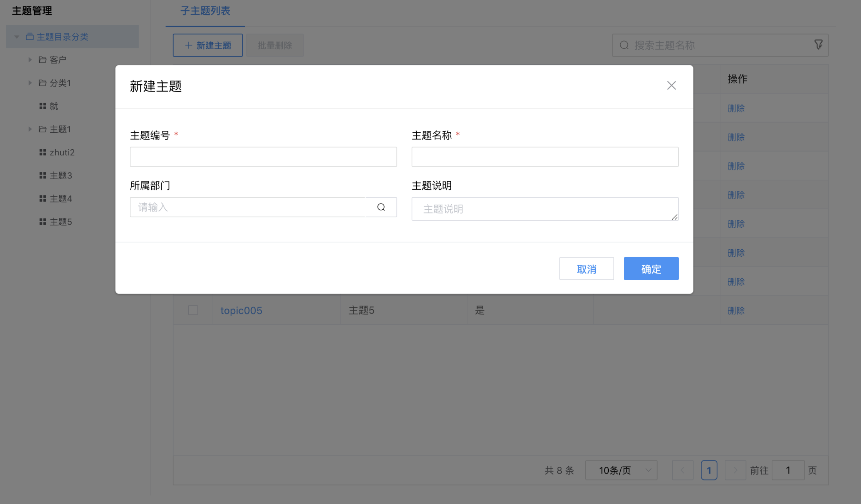
Task: Click the filter funnel icon in search box
Action: click(x=818, y=45)
